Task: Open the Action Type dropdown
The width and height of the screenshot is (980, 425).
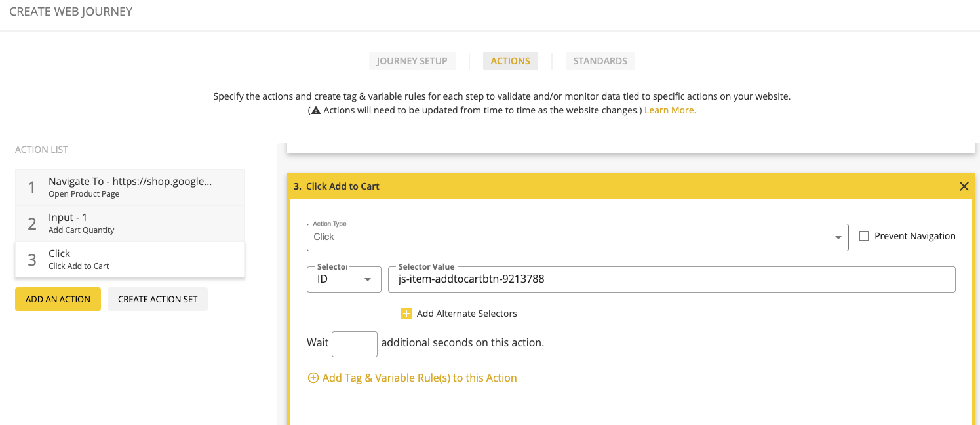Action: (x=577, y=237)
